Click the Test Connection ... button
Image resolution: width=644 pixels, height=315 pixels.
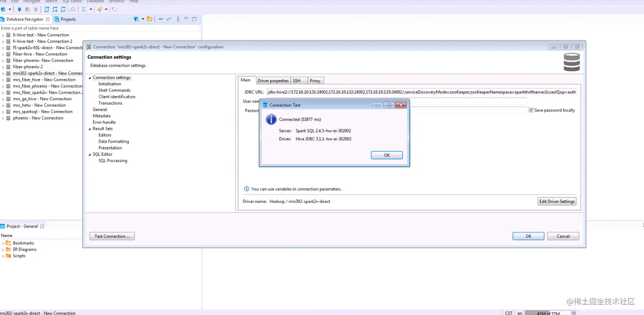pos(112,236)
